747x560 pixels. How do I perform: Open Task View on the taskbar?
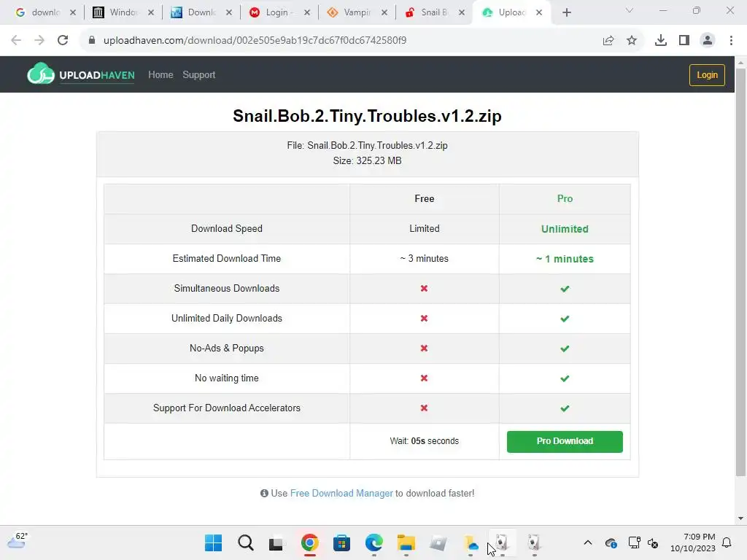tap(276, 543)
